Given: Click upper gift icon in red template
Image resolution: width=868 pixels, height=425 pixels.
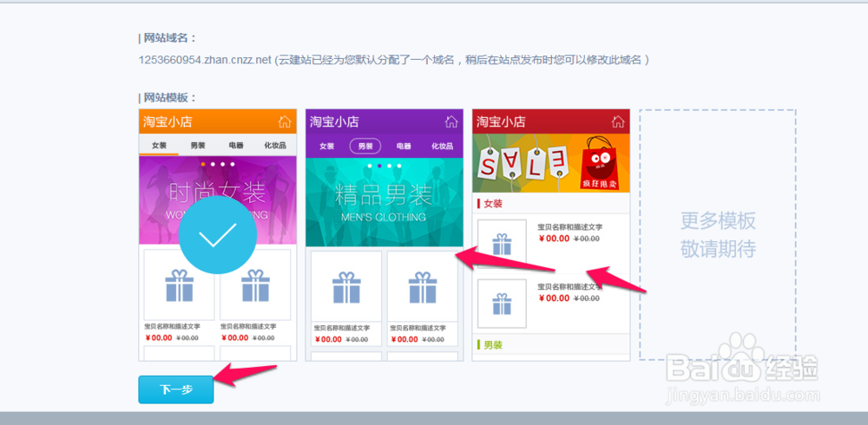Looking at the screenshot, I should click(x=502, y=244).
